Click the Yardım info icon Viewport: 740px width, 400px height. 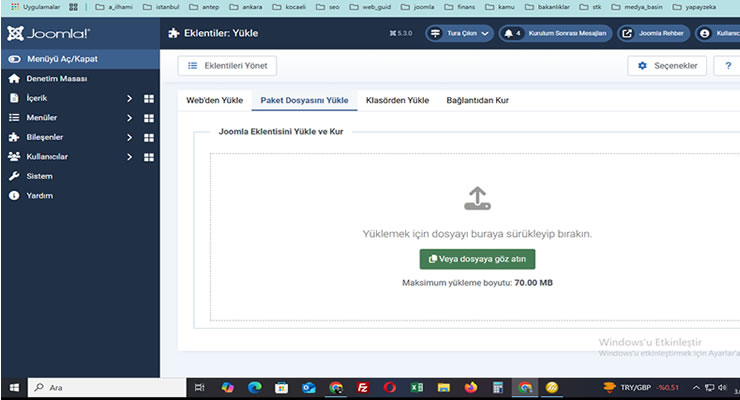click(14, 195)
